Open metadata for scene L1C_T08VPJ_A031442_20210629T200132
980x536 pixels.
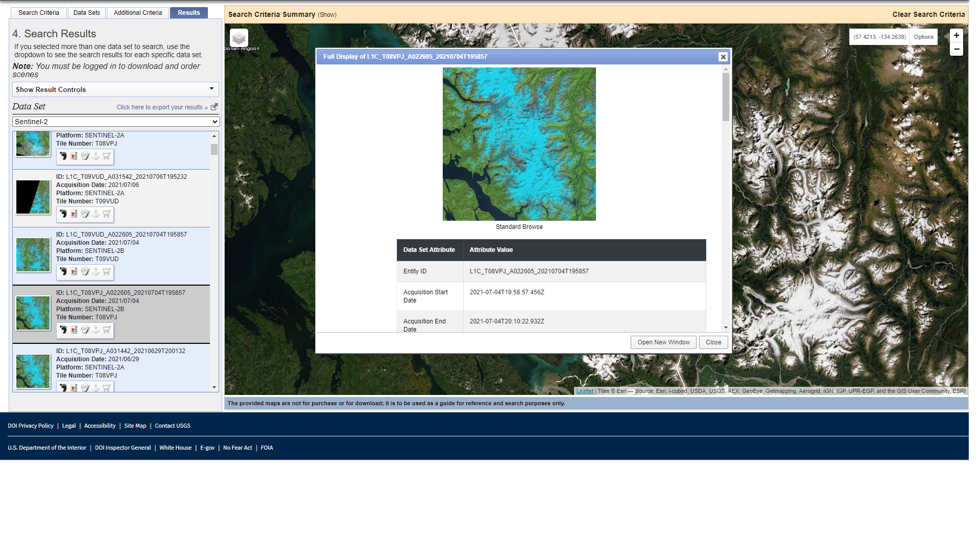(x=85, y=388)
